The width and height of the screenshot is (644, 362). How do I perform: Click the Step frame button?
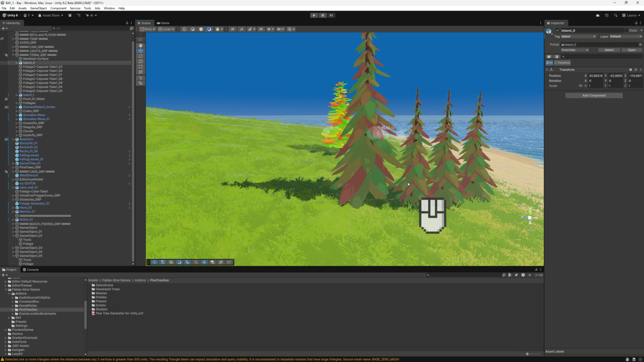click(x=331, y=16)
